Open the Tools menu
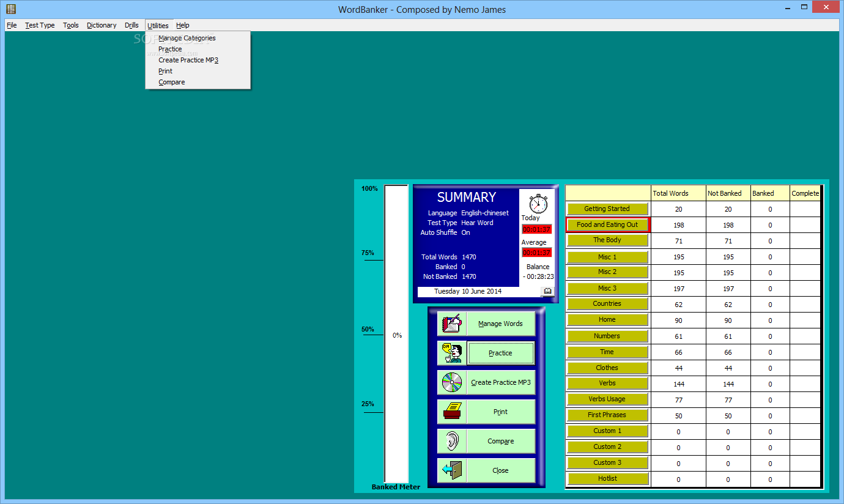The width and height of the screenshot is (844, 504). pyautogui.click(x=71, y=25)
